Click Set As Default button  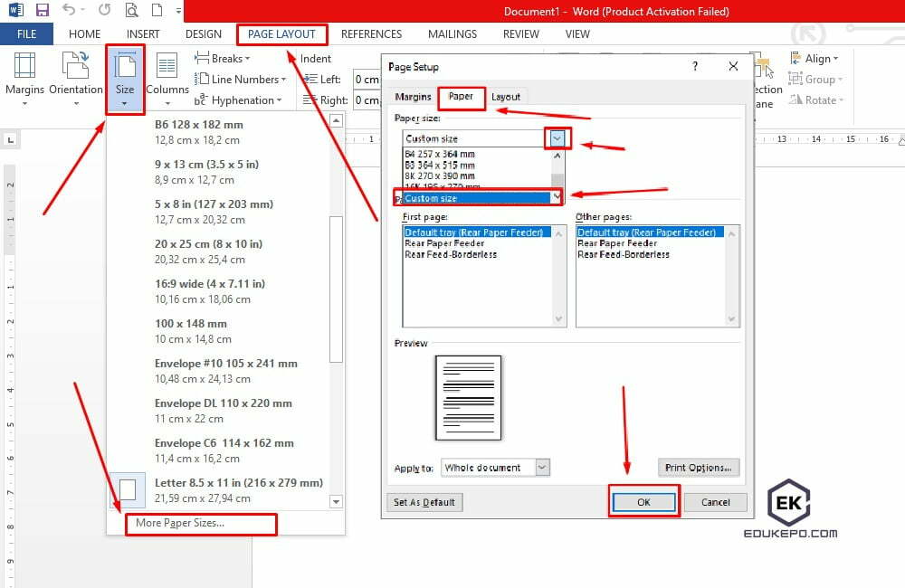coord(424,502)
